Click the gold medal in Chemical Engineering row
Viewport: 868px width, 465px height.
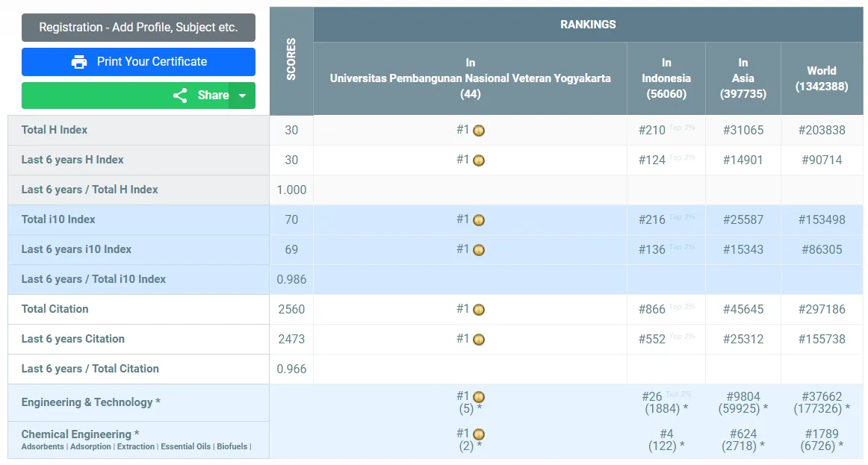(479, 434)
